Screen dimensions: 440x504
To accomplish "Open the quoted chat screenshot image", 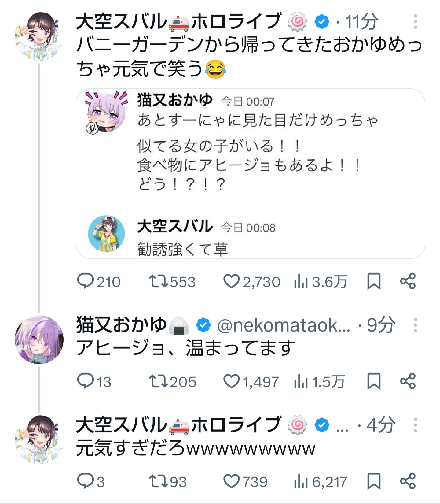I will coord(250,173).
